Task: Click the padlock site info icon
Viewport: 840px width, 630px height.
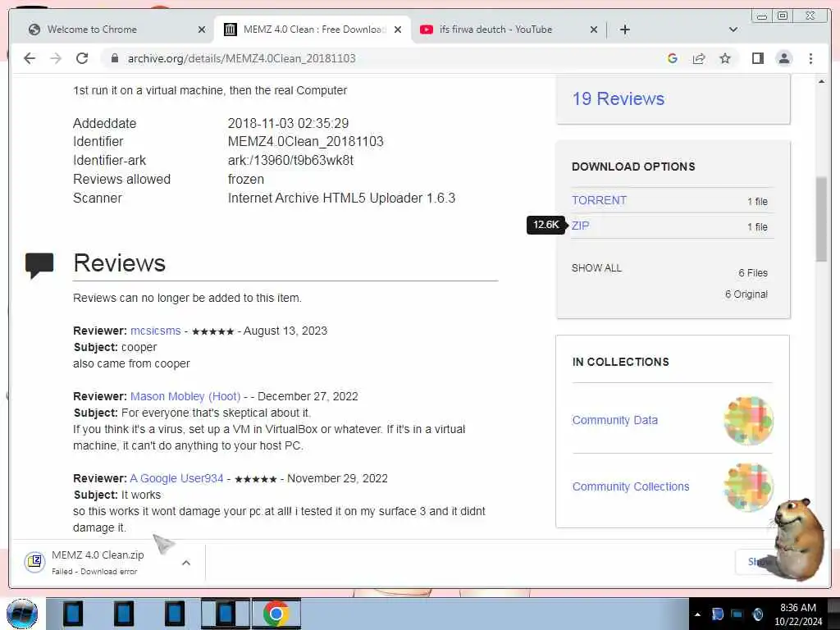Action: tap(114, 58)
